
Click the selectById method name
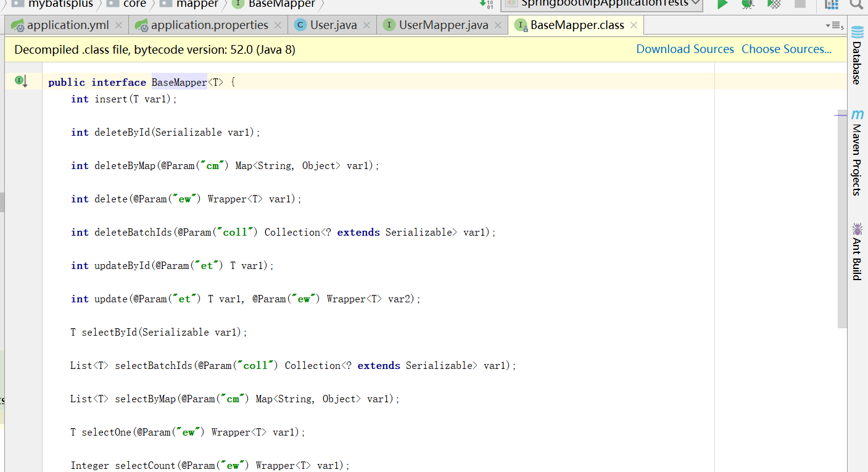point(109,332)
